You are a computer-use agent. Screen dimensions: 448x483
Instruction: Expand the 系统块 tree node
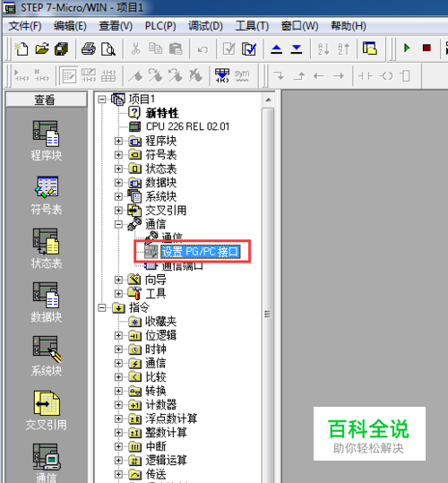(x=118, y=196)
